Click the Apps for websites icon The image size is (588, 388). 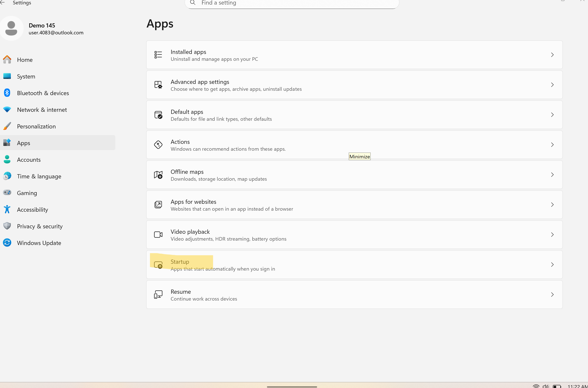tap(158, 205)
